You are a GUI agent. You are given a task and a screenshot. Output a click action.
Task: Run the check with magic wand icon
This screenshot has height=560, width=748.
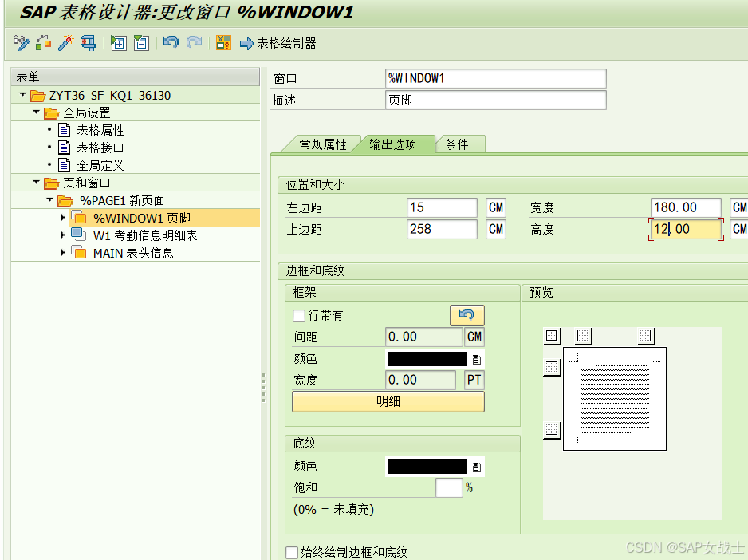(x=66, y=43)
